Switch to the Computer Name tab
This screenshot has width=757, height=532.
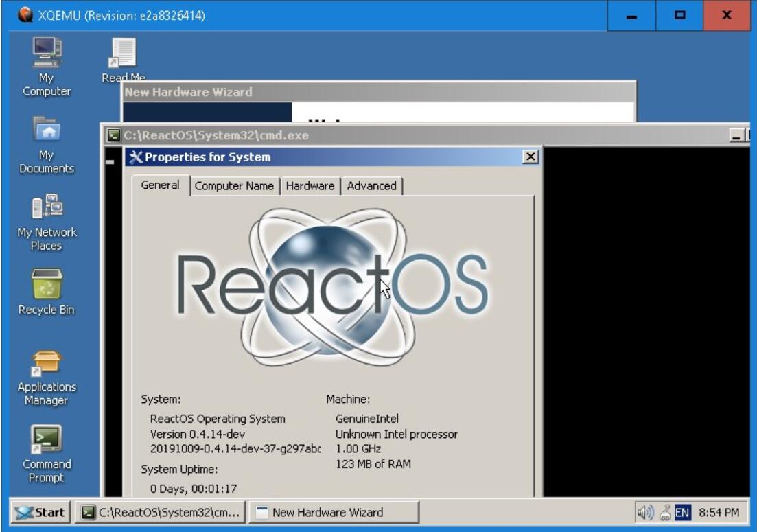point(234,185)
